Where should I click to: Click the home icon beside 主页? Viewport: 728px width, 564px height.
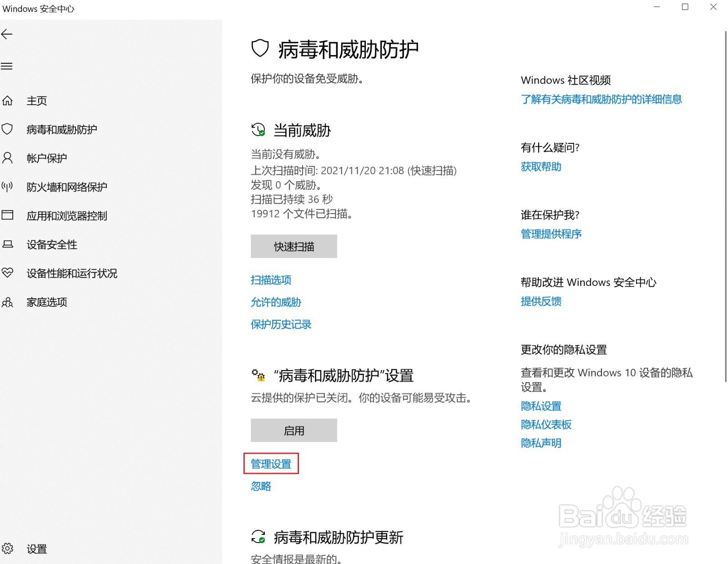pyautogui.click(x=7, y=101)
